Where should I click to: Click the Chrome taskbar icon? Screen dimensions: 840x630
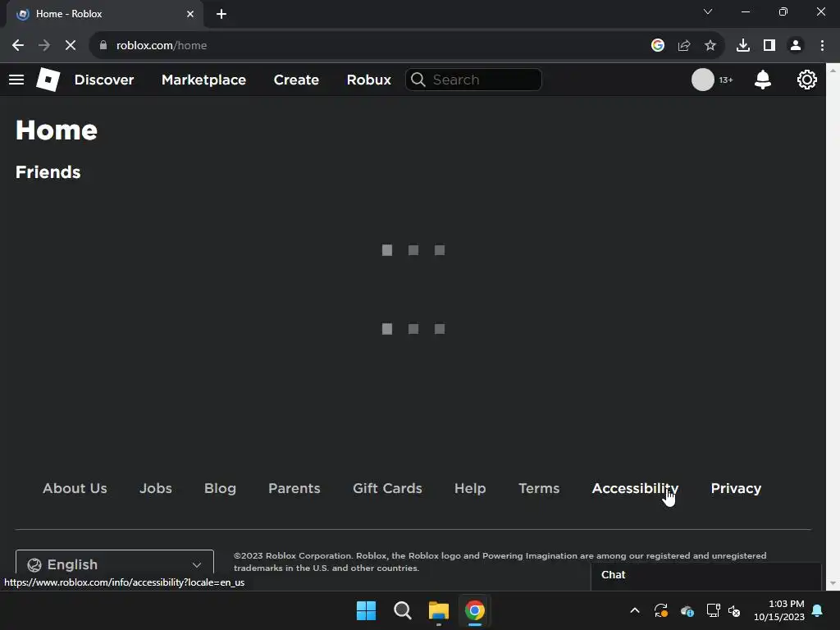click(x=475, y=610)
